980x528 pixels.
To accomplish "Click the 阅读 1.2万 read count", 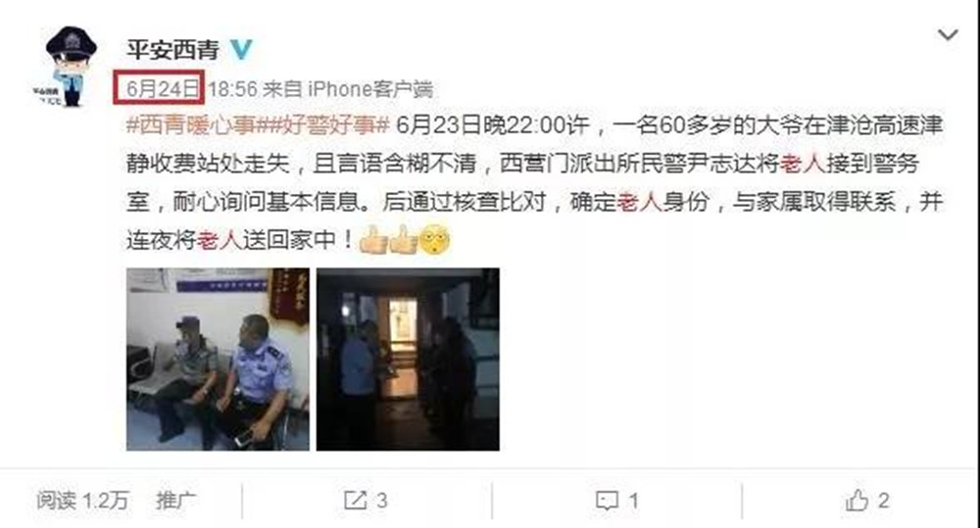I will 82,500.
